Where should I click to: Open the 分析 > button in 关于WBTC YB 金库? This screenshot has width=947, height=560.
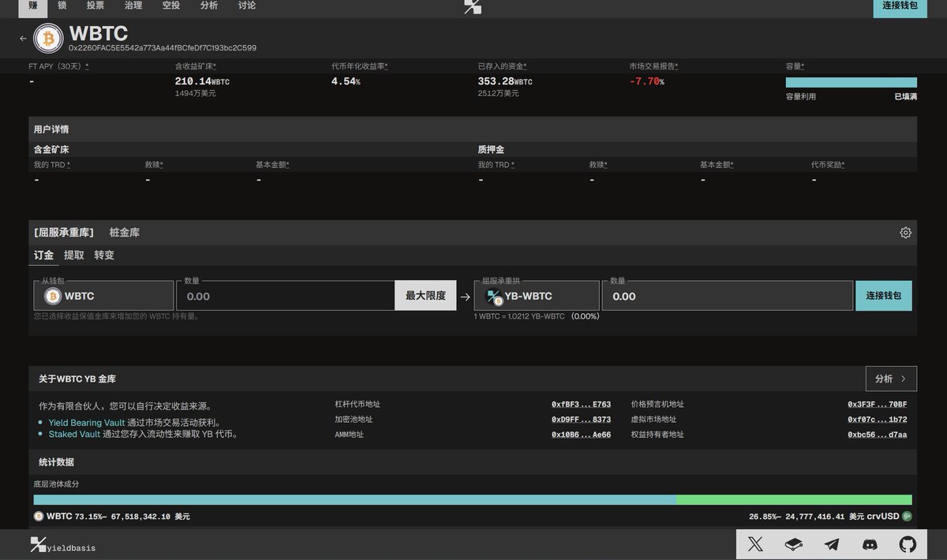[891, 379]
